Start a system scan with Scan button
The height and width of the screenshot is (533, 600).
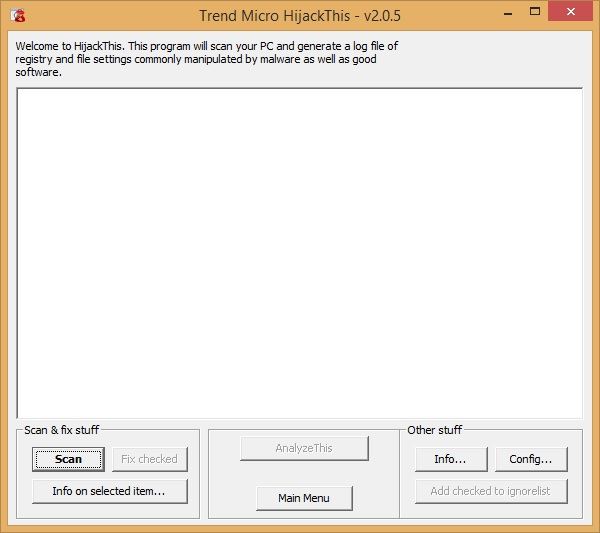(x=68, y=459)
